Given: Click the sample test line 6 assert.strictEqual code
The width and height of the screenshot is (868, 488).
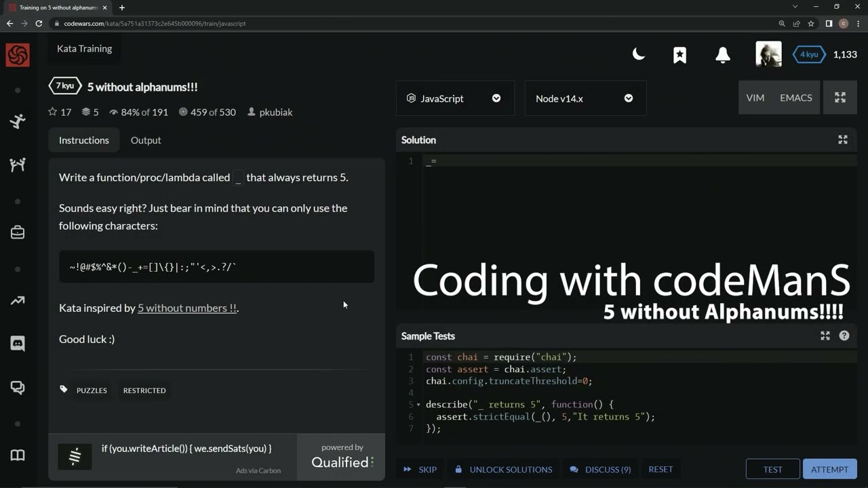Looking at the screenshot, I should (x=545, y=417).
